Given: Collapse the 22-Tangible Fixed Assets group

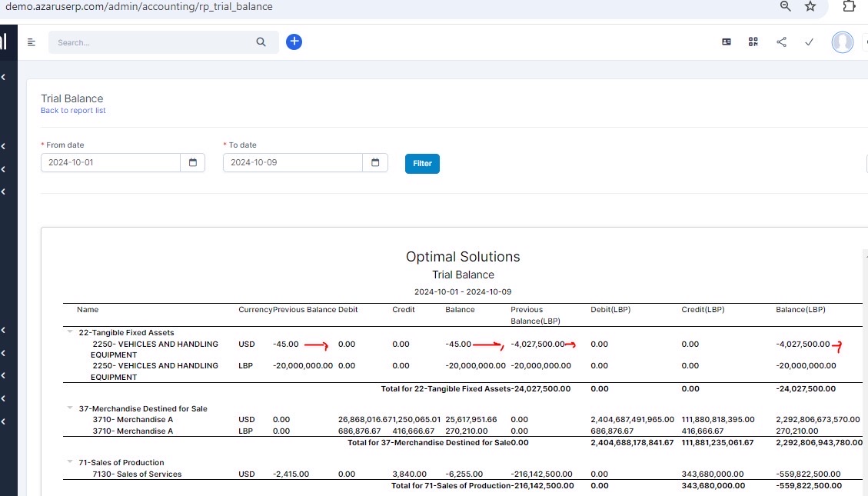Looking at the screenshot, I should point(71,332).
